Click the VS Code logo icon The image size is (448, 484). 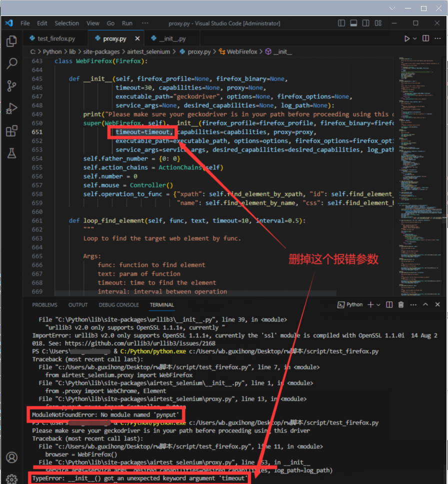tap(9, 23)
